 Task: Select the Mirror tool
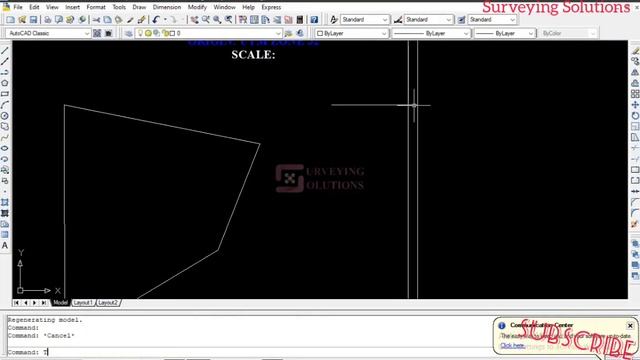click(635, 72)
